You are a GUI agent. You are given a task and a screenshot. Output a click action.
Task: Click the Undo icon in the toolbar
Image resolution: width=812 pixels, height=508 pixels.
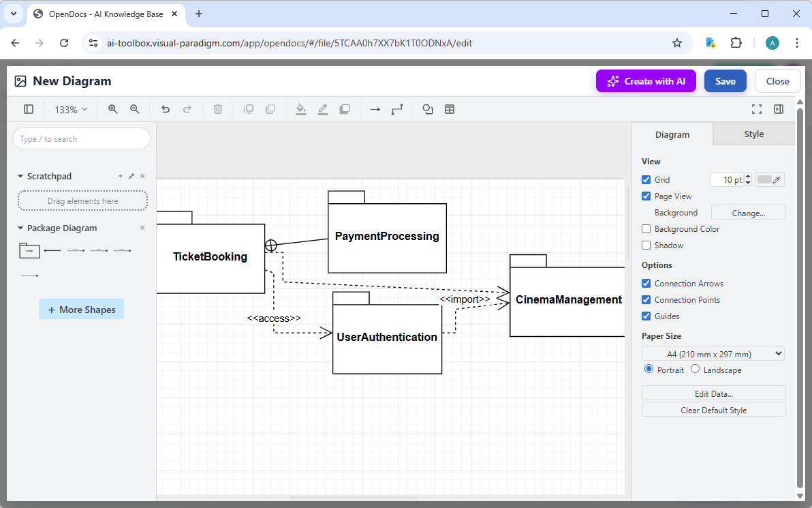[x=165, y=109]
